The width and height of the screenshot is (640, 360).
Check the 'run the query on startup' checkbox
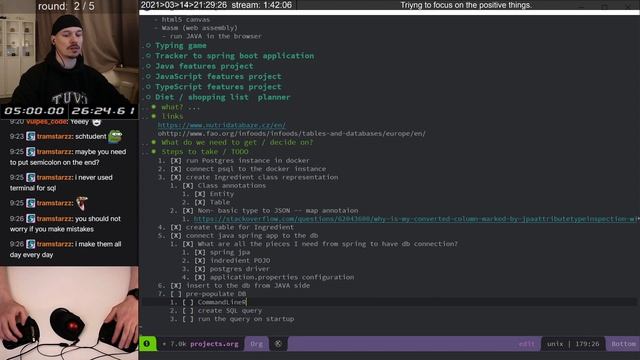click(x=188, y=319)
